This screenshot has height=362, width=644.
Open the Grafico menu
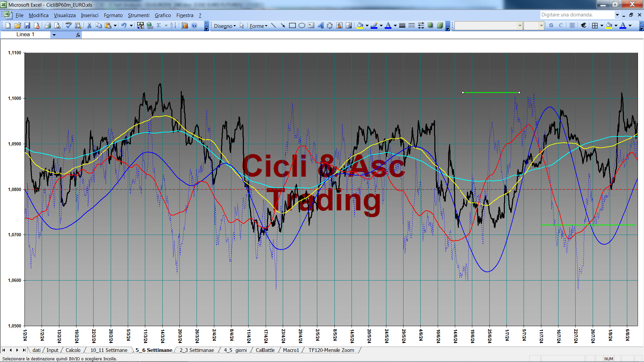[x=163, y=15]
